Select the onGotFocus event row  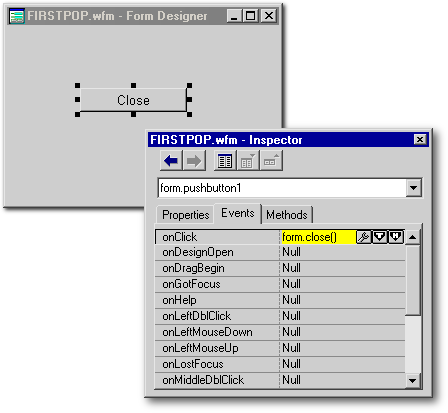click(280, 284)
